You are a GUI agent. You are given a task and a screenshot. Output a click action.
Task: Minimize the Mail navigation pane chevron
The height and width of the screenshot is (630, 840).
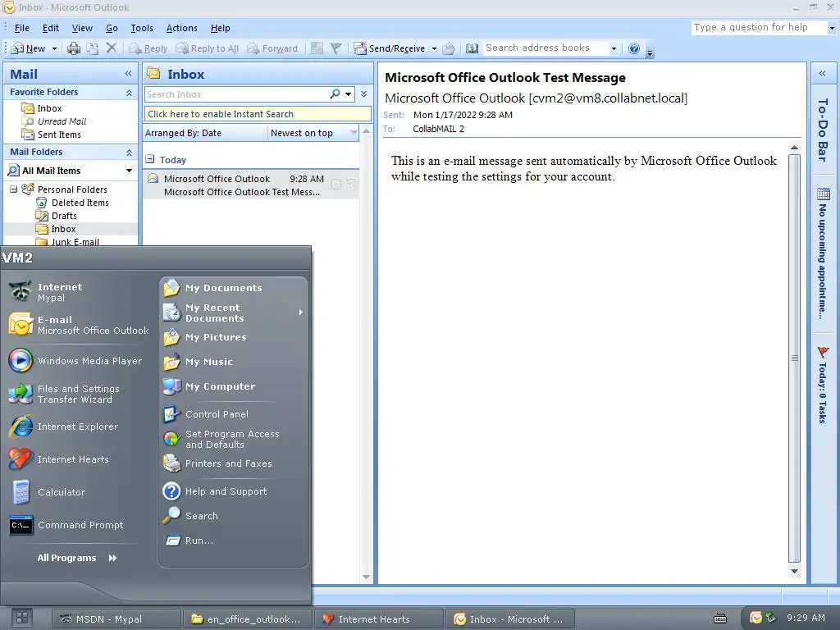coord(128,73)
